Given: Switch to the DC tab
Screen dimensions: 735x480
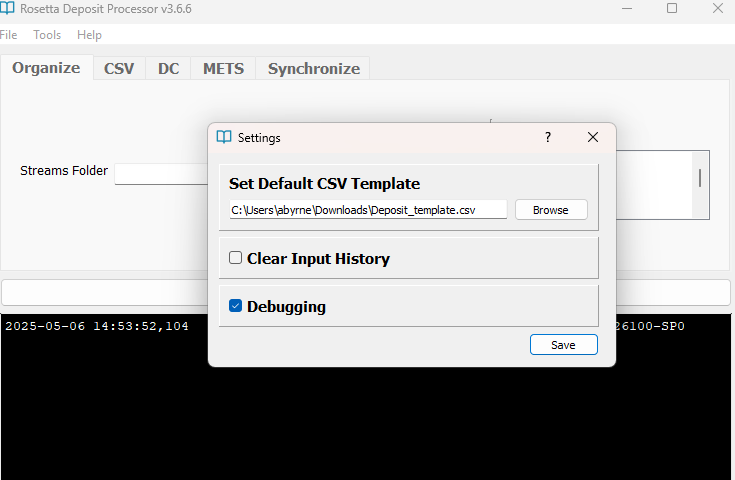Looking at the screenshot, I should pos(169,69).
